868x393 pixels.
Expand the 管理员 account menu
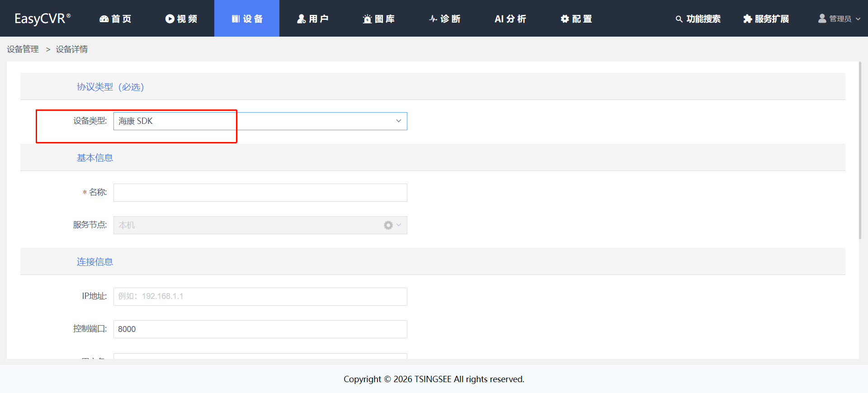(x=839, y=19)
